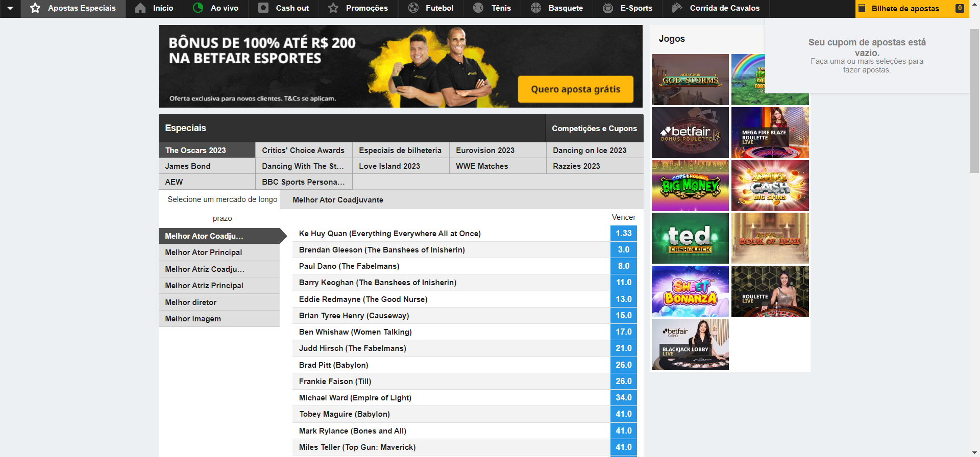Choose Melhor Atriz Principal market
Viewport: 980px width, 457px height.
219,286
